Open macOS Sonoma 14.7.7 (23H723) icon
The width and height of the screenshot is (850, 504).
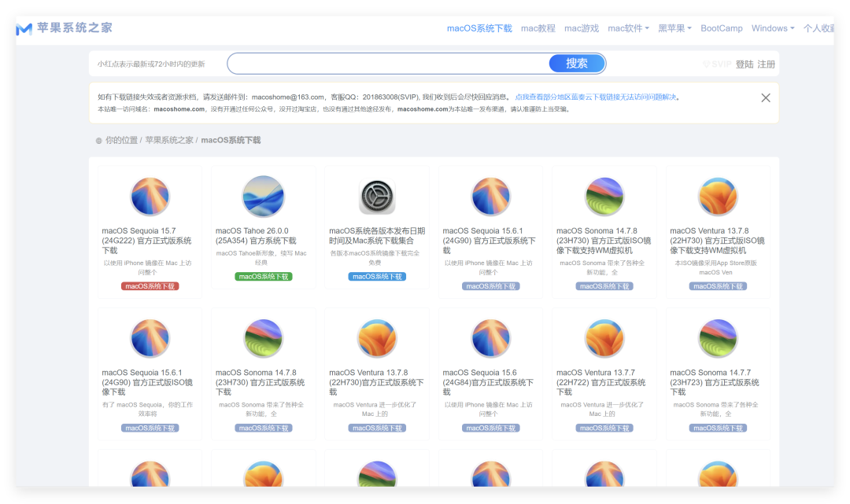click(x=718, y=338)
